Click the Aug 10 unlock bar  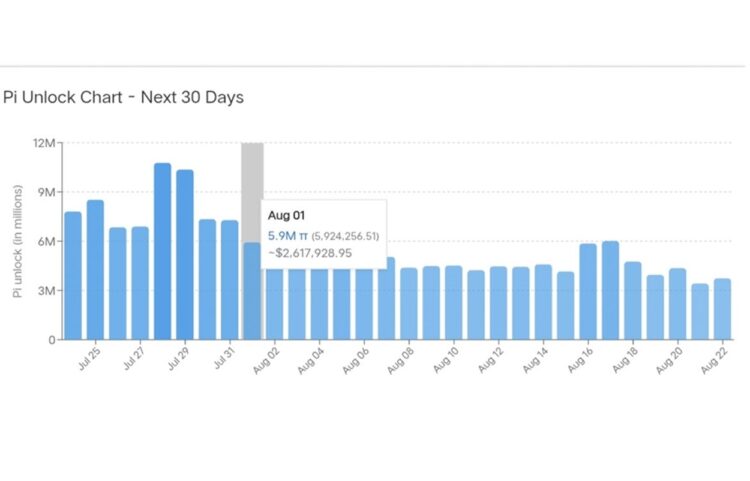pyautogui.click(x=454, y=303)
